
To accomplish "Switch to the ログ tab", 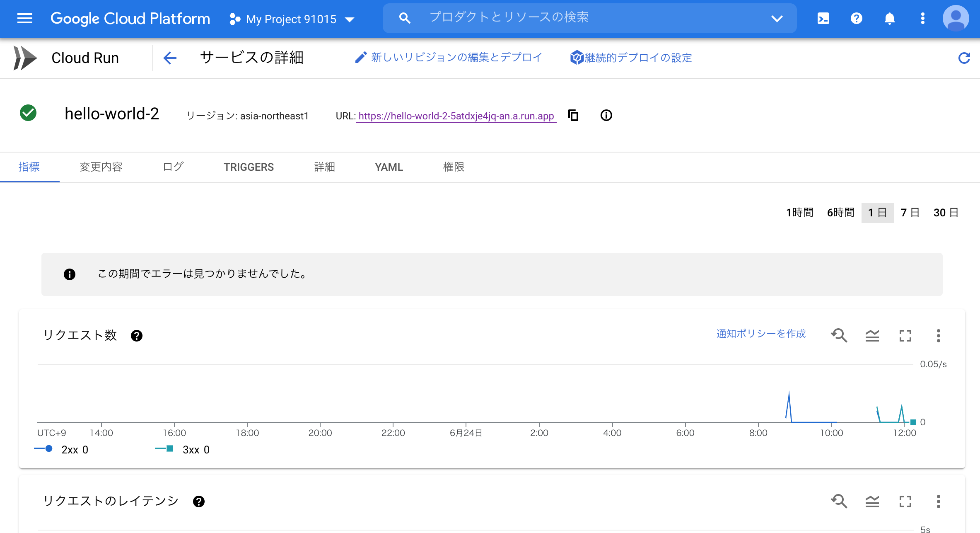I will [x=173, y=167].
